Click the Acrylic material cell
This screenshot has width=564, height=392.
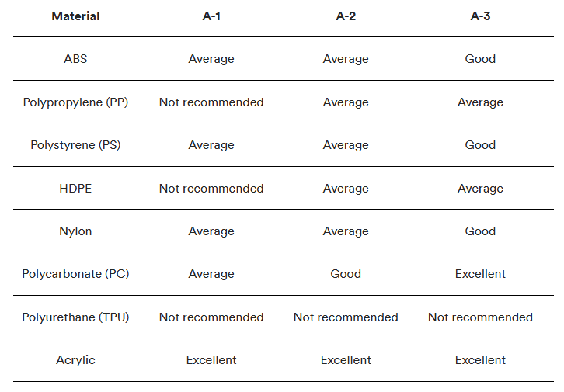click(x=75, y=360)
